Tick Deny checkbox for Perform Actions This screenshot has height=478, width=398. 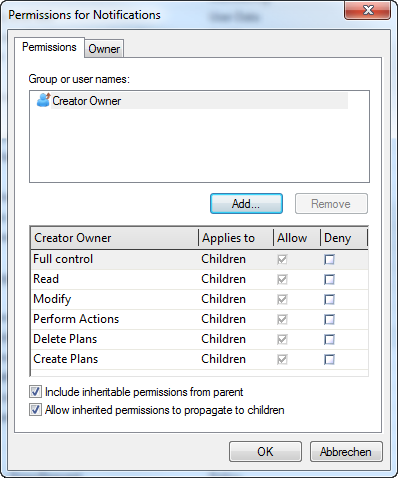[x=329, y=319]
